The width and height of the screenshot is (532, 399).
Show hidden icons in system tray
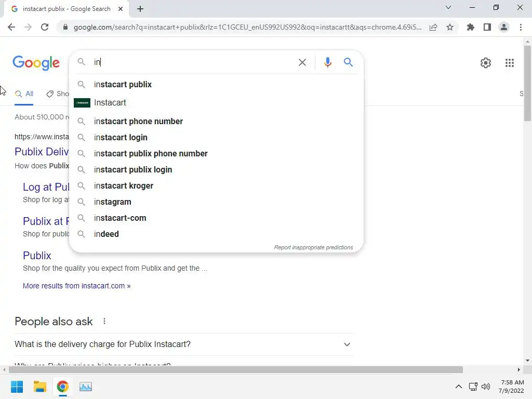pos(458,387)
